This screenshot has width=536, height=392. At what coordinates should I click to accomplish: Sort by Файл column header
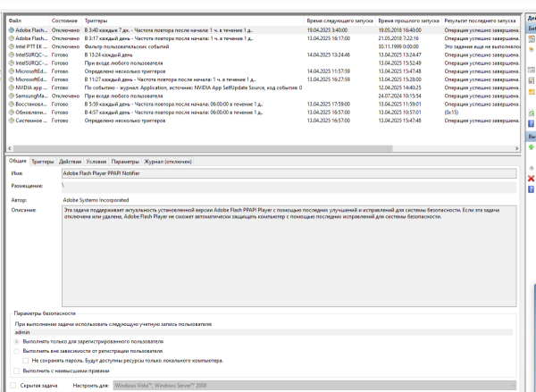[x=28, y=21]
